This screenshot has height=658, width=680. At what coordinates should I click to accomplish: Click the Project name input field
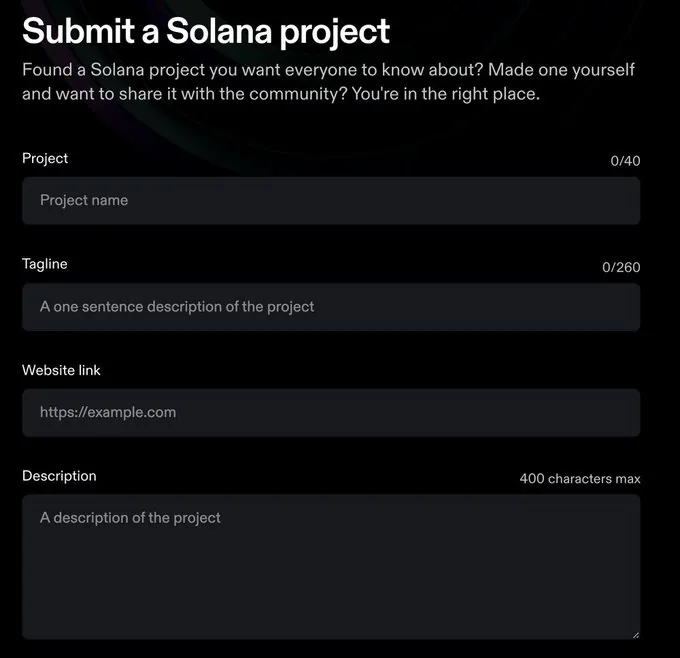coord(330,200)
